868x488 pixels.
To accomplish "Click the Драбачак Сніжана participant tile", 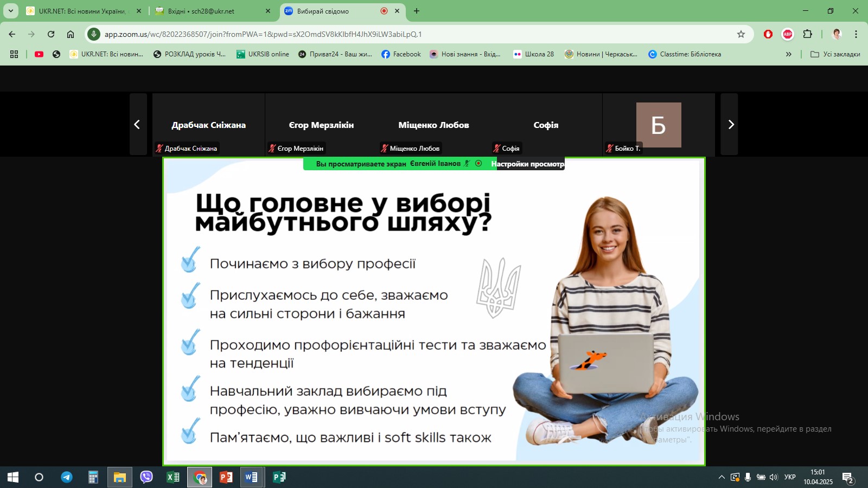I will (208, 125).
